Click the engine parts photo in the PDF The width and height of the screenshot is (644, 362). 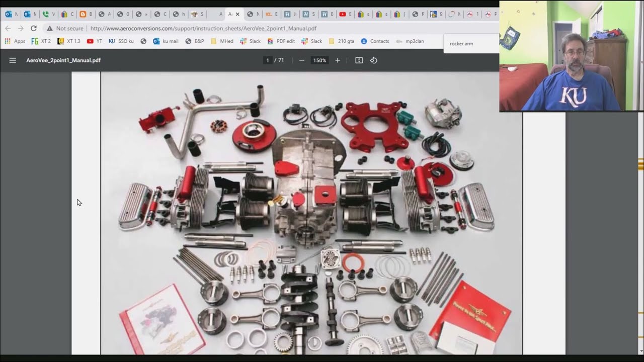311,213
